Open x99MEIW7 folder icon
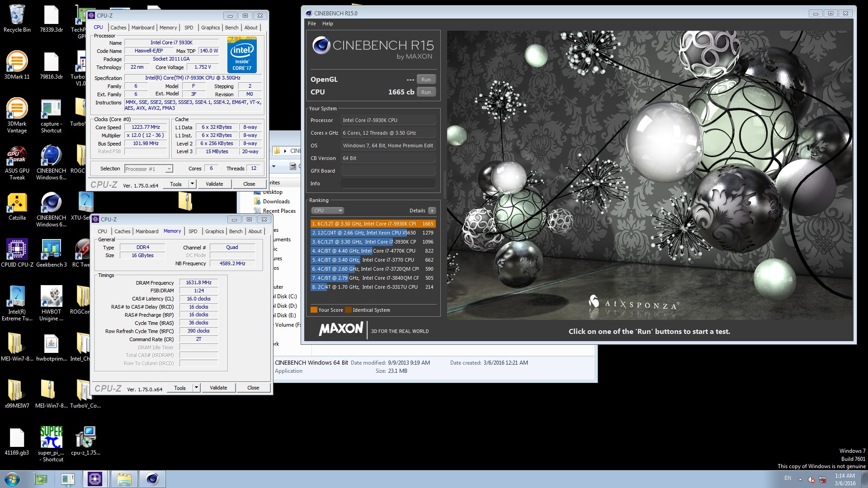Screen dimensions: 868x488 [x=17, y=394]
